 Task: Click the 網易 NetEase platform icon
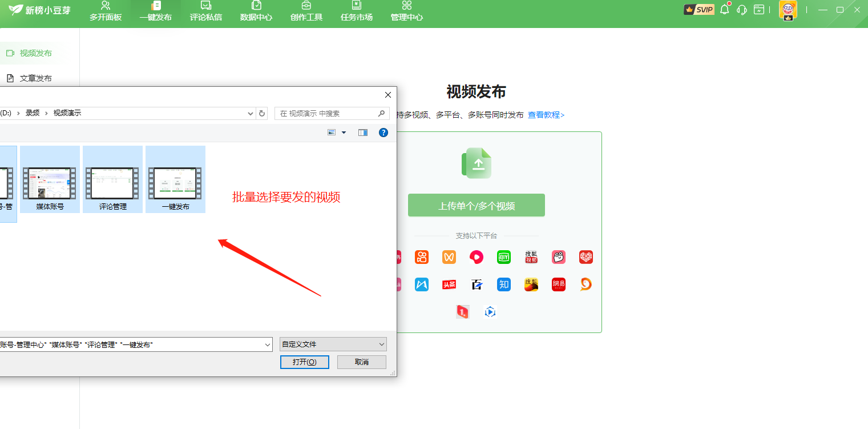[559, 284]
